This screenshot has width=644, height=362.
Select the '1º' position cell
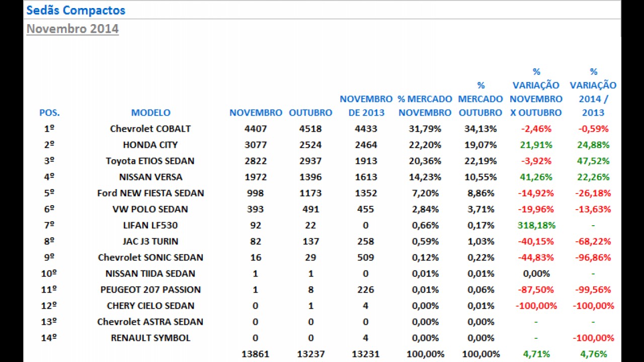click(x=49, y=129)
